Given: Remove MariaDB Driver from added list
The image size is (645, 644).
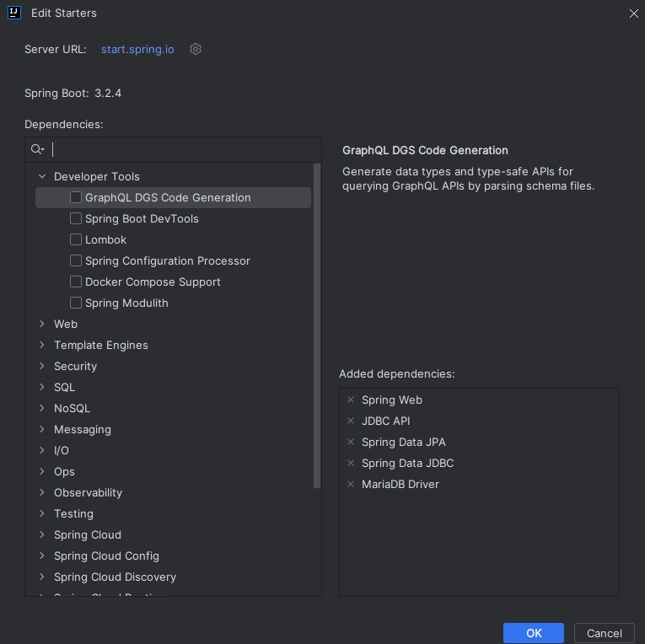Looking at the screenshot, I should pos(351,484).
